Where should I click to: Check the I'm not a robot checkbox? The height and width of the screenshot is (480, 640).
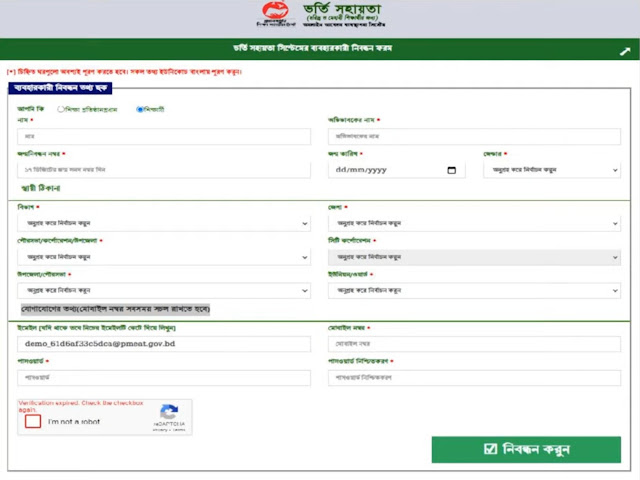point(33,421)
